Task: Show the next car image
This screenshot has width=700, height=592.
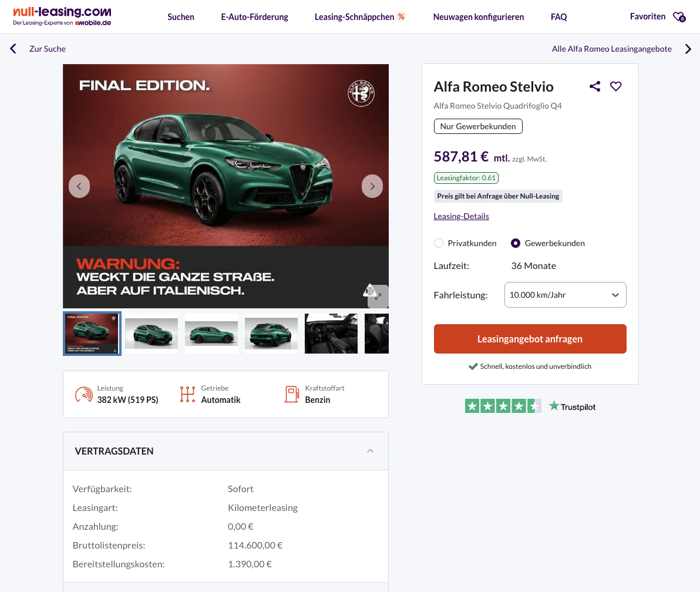Action: (x=372, y=186)
